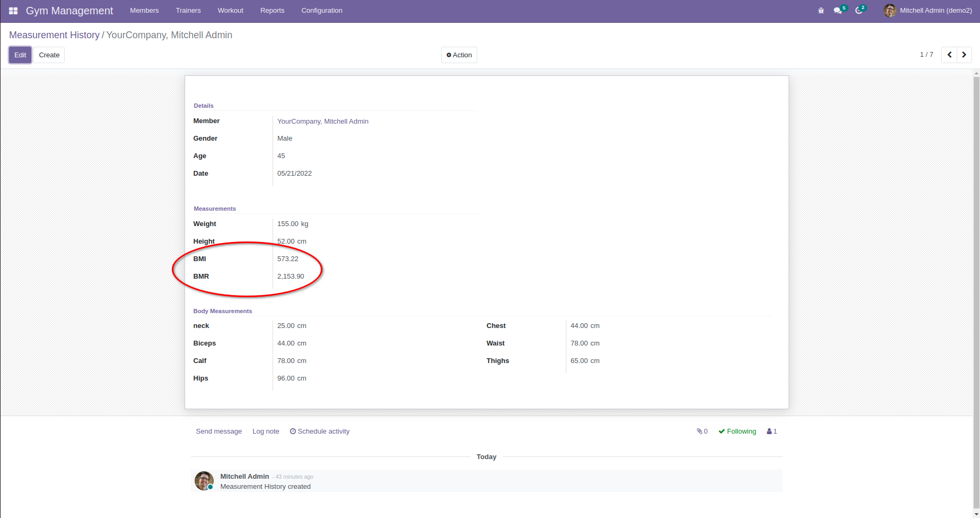Open the Configuration menu
Viewport: 980px width, 518px height.
(322, 11)
